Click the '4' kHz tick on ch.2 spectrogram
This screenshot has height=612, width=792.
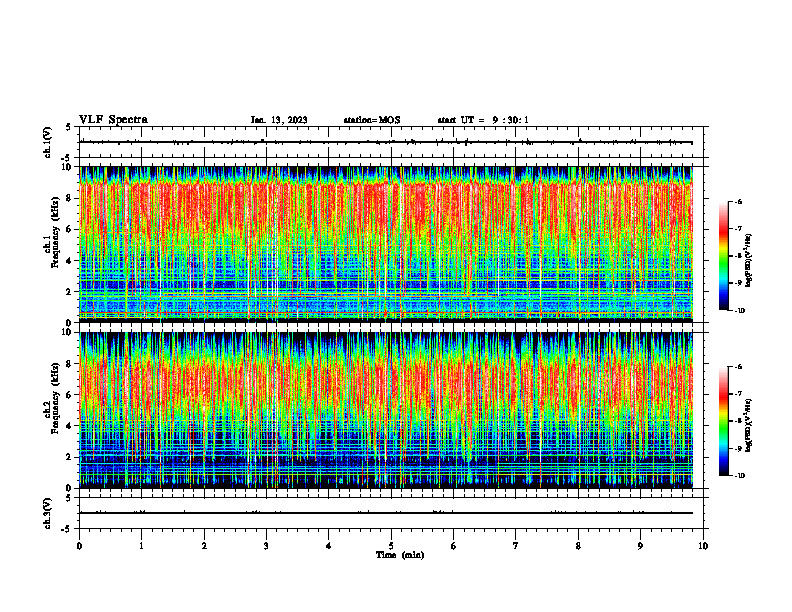coord(70,426)
